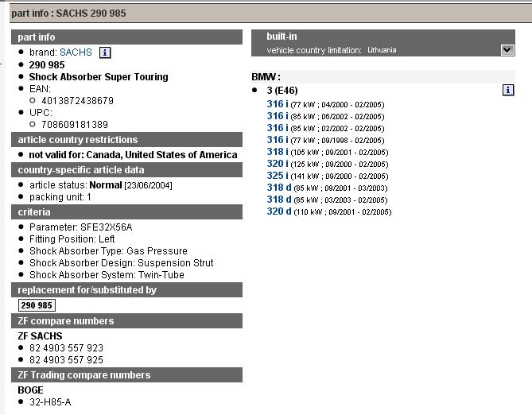
Task: Click the info icon beside SACHS brand
Action: point(105,52)
